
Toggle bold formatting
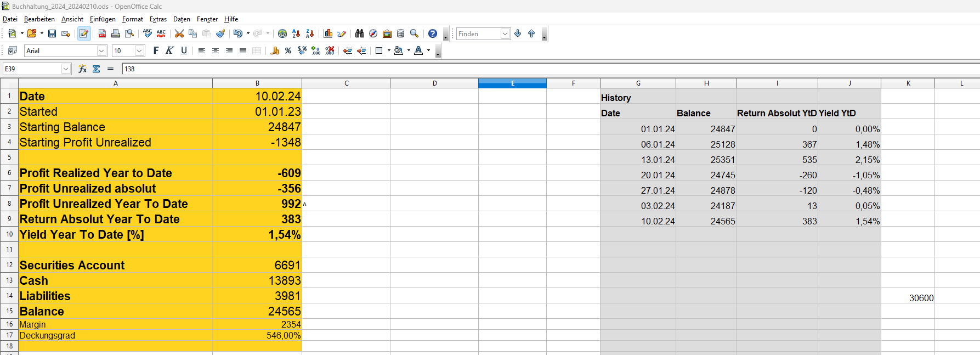(156, 50)
